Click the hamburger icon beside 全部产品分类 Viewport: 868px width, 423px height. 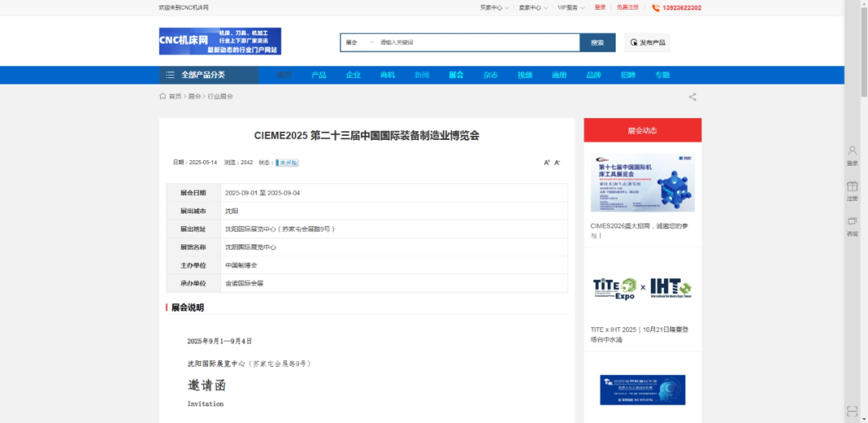pyautogui.click(x=170, y=75)
